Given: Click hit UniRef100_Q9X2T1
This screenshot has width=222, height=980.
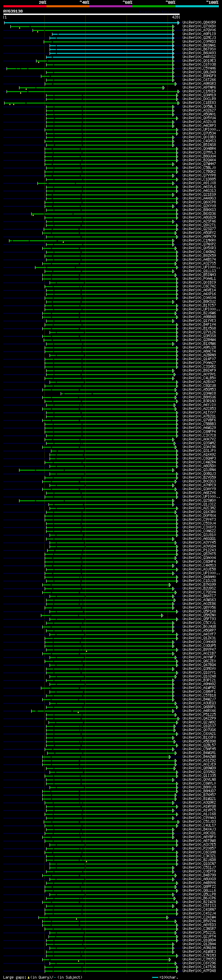Looking at the screenshot, I should click(199, 225).
